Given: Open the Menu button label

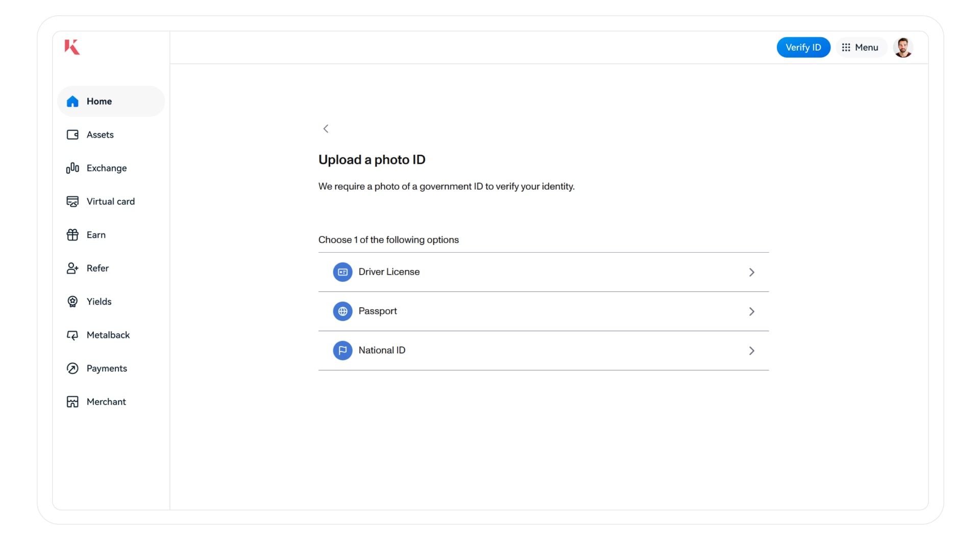Looking at the screenshot, I should coord(867,47).
